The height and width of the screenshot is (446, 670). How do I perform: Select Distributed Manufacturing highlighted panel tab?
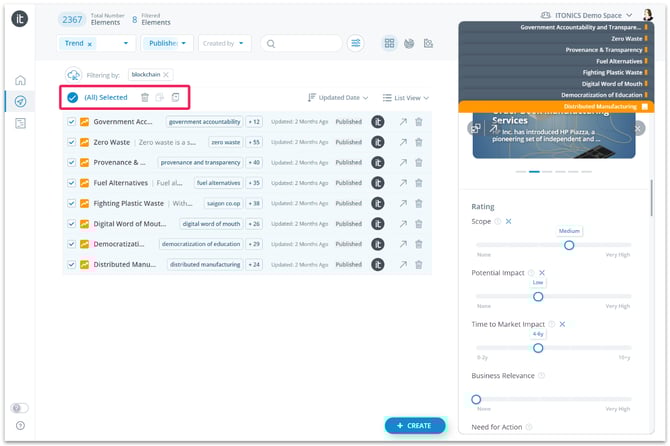pyautogui.click(x=602, y=106)
